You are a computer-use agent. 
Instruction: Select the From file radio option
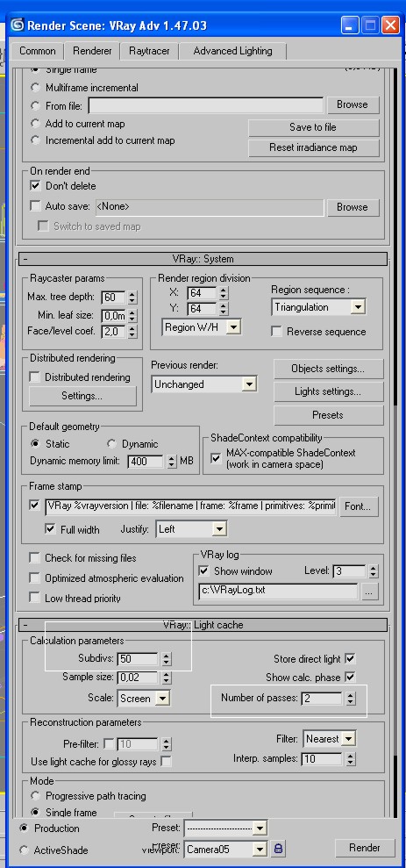pyautogui.click(x=35, y=105)
